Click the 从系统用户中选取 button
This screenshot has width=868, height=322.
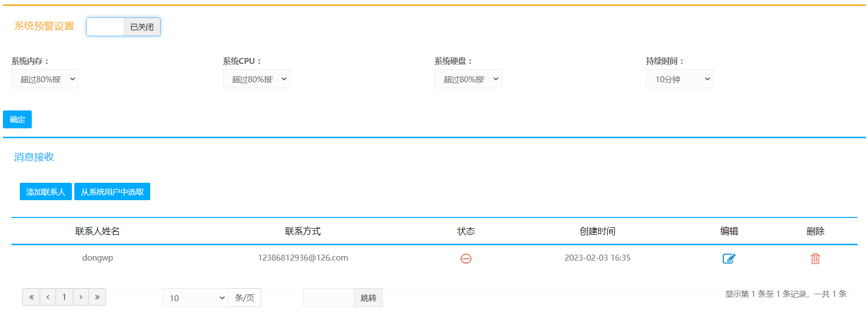pyautogui.click(x=112, y=192)
